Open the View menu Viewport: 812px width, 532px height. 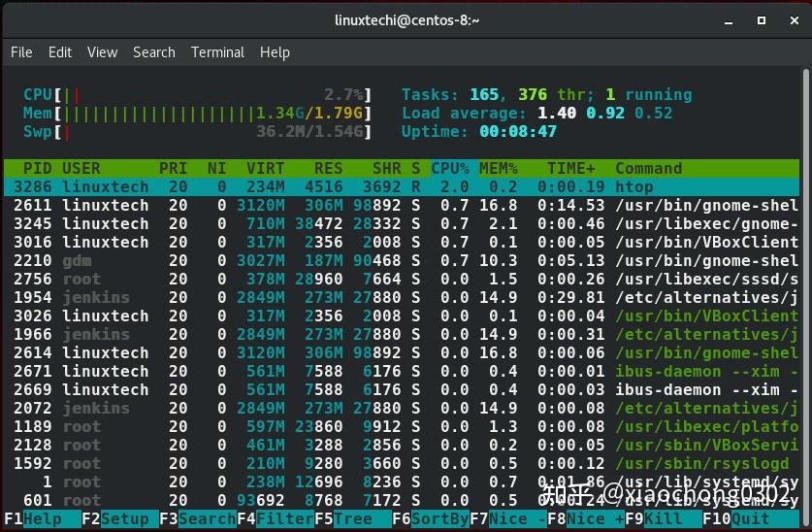click(103, 52)
